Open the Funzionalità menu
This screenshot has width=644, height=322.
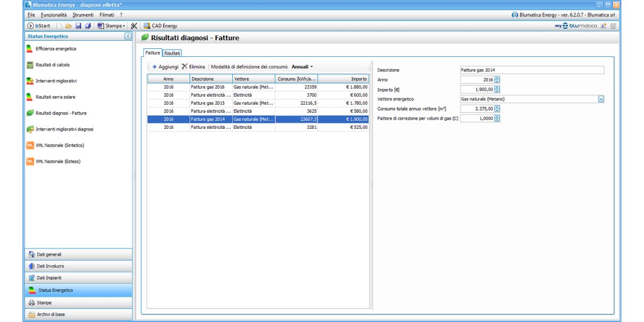[x=54, y=15]
